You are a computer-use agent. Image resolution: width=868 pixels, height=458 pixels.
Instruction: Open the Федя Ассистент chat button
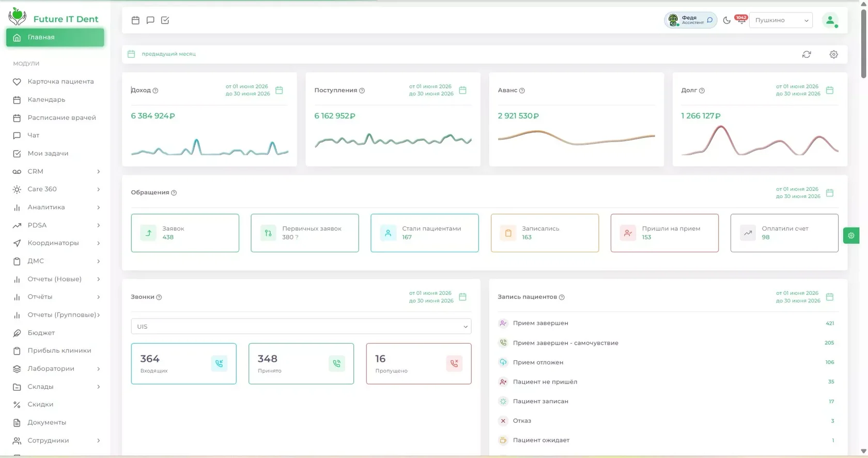click(690, 20)
